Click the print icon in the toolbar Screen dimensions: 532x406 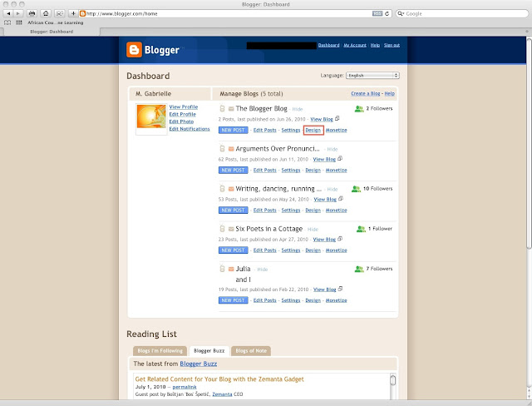click(32, 13)
